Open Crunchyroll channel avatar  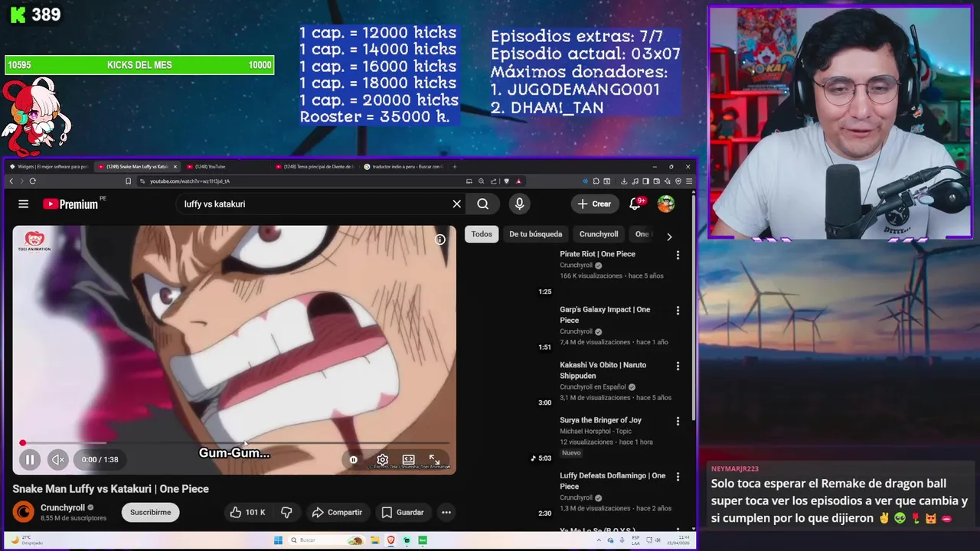click(24, 511)
